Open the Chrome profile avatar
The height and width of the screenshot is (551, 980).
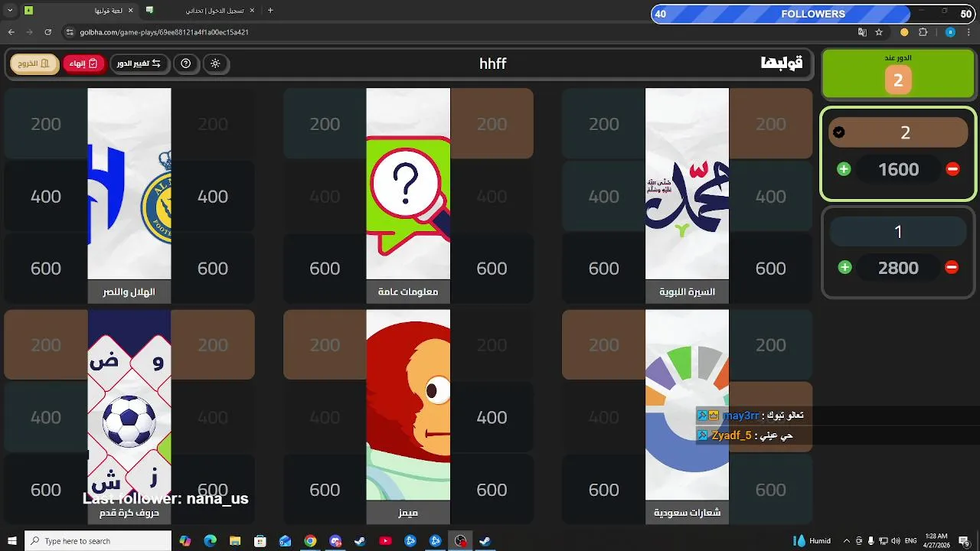point(950,32)
